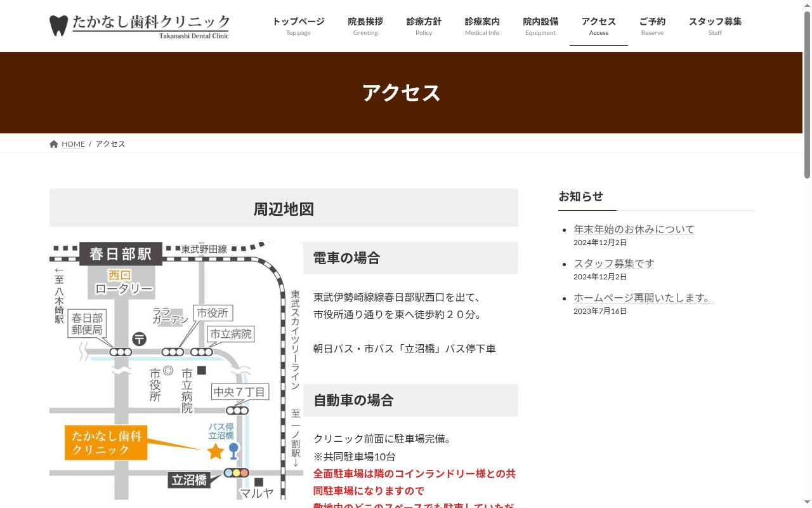
Task: Click the 市立病院 callout label on map
Action: [231, 334]
